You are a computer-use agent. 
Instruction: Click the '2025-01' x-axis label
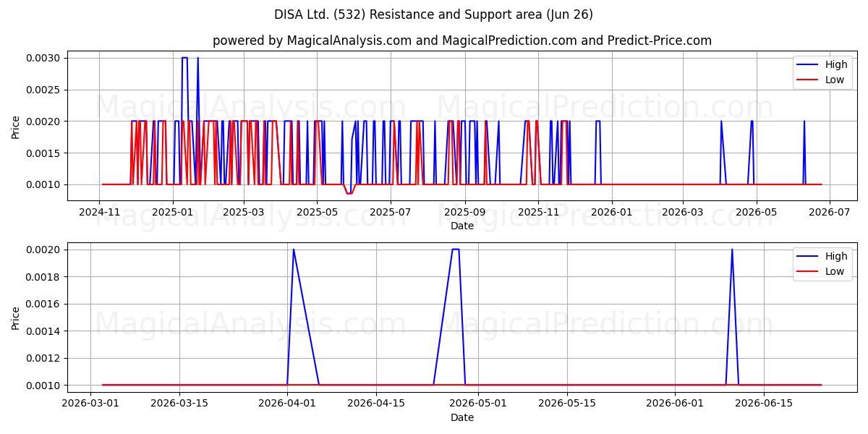(x=172, y=212)
